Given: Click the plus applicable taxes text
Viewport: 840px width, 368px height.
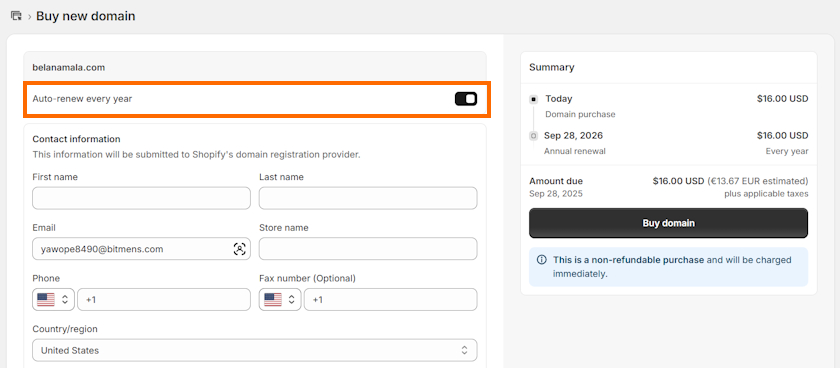Looking at the screenshot, I should click(x=767, y=193).
